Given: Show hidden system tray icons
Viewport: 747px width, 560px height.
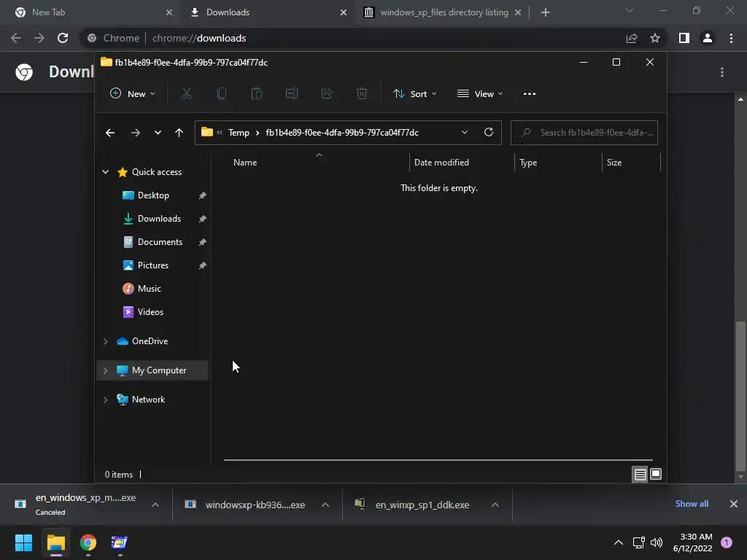Looking at the screenshot, I should click(x=619, y=542).
